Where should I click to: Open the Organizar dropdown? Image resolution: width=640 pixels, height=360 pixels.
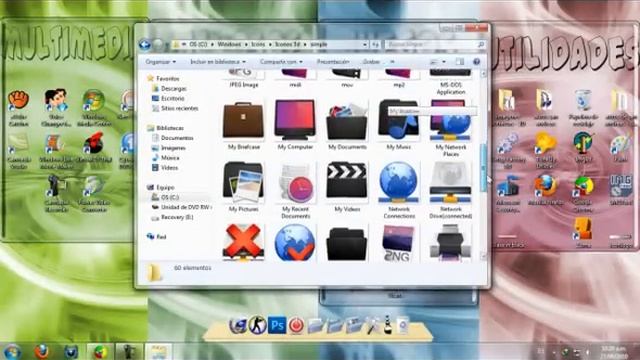160,62
